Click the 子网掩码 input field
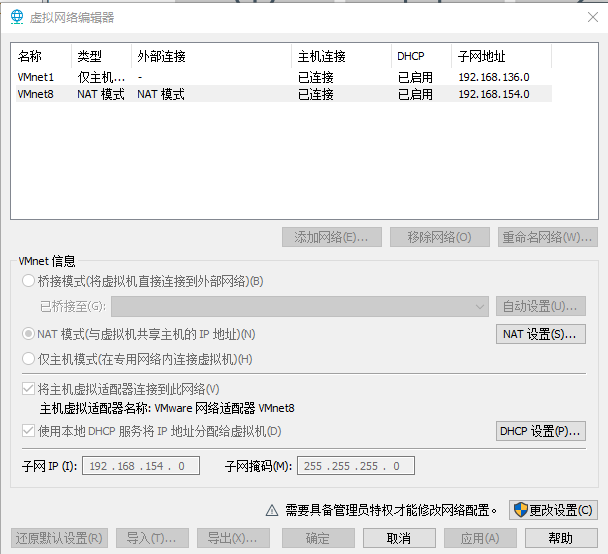The height and width of the screenshot is (554, 608). click(356, 466)
